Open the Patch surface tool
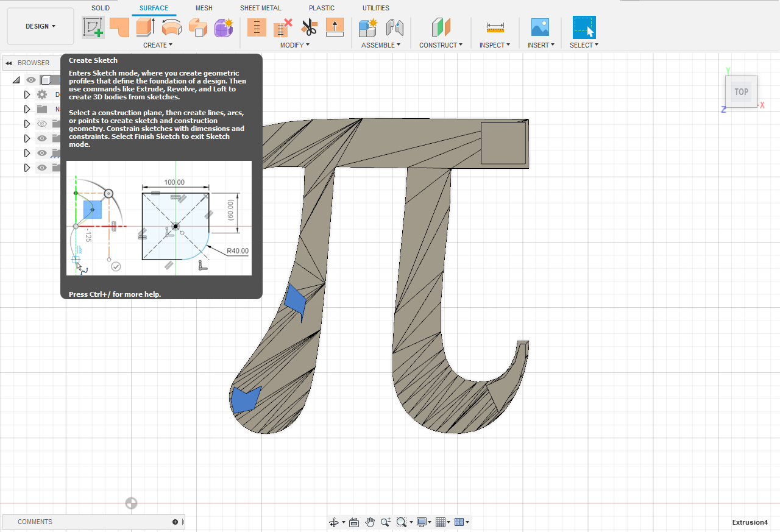 (x=119, y=27)
